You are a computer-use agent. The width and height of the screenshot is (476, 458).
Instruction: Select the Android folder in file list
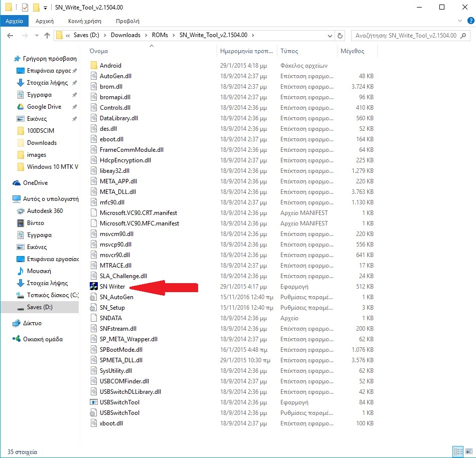pyautogui.click(x=110, y=66)
